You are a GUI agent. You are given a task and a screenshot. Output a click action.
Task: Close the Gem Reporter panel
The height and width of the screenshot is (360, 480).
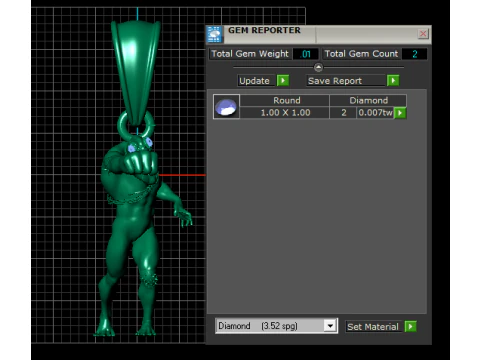(x=423, y=34)
